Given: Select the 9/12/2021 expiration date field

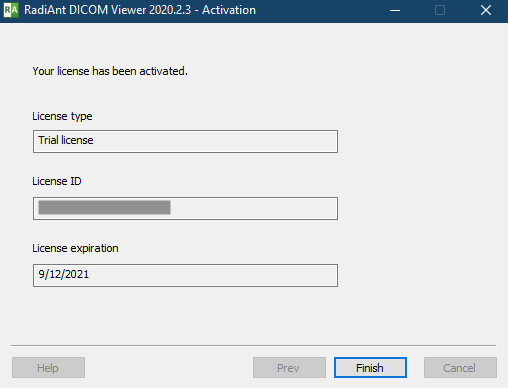Looking at the screenshot, I should click(x=185, y=275).
